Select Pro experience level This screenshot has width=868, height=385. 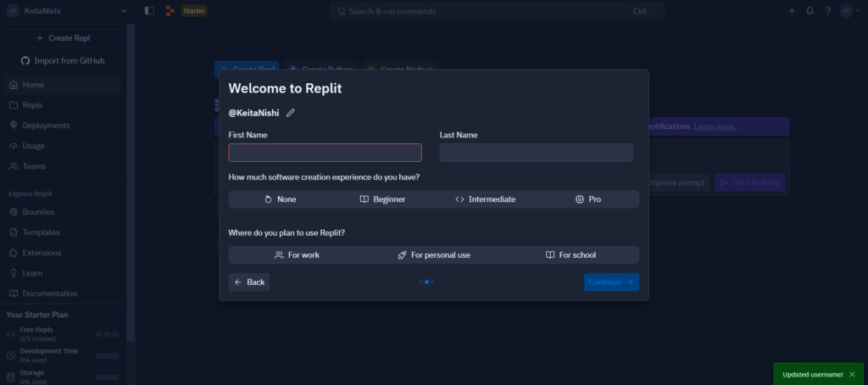(588, 199)
